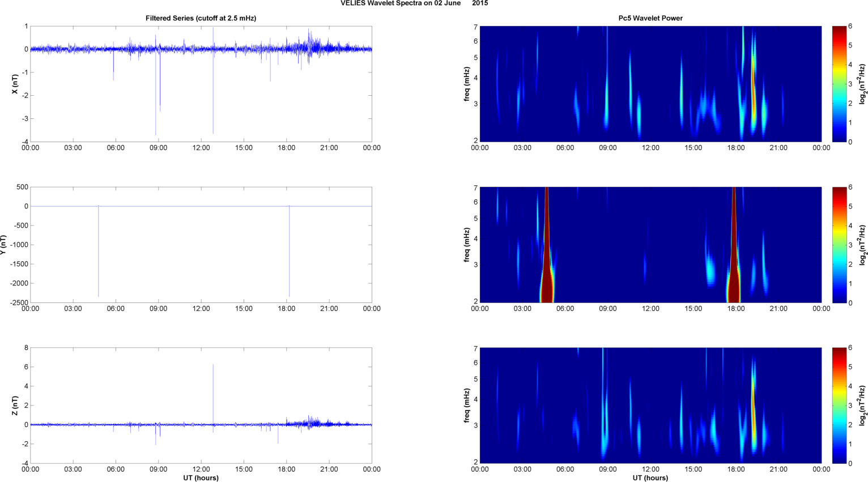Click 'UT (hours)' label under bottom wavelet plot
The image size is (868, 482).
(650, 477)
